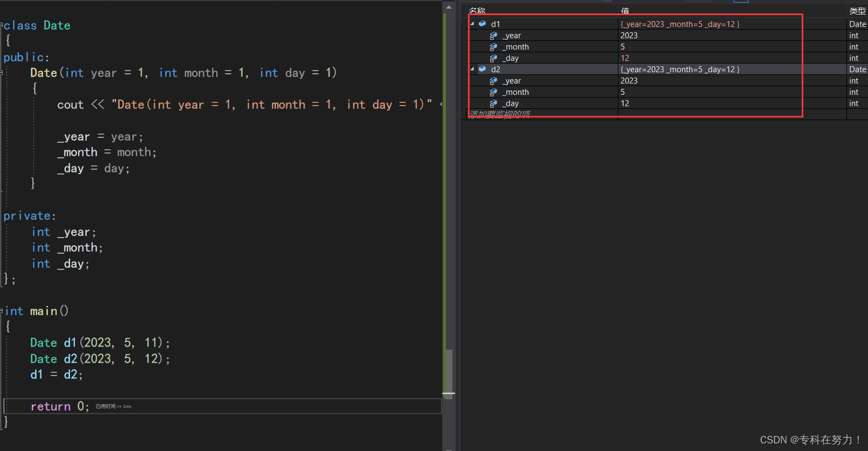Click the _day field icon under d2

pyautogui.click(x=493, y=103)
